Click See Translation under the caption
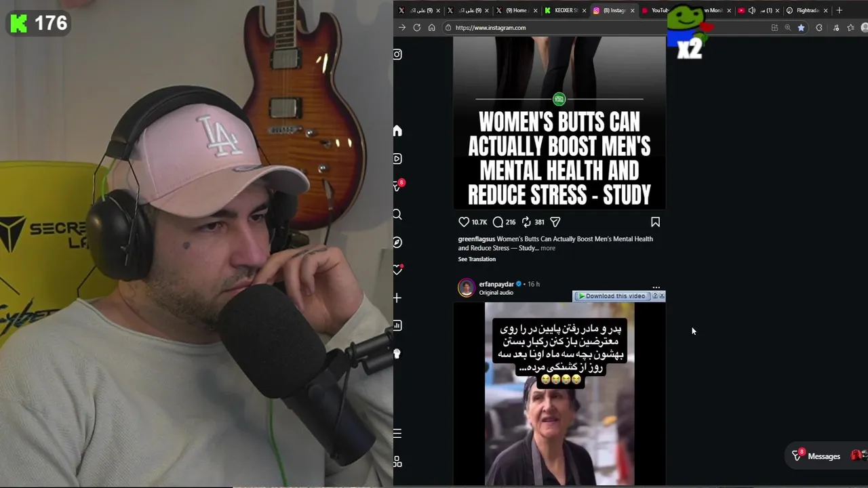 pyautogui.click(x=477, y=259)
